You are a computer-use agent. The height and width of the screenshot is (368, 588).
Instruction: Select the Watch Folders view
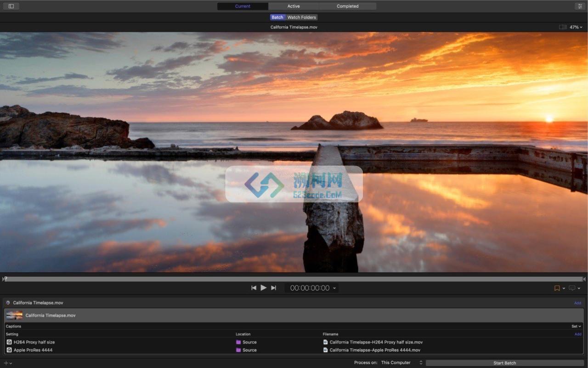pyautogui.click(x=302, y=17)
